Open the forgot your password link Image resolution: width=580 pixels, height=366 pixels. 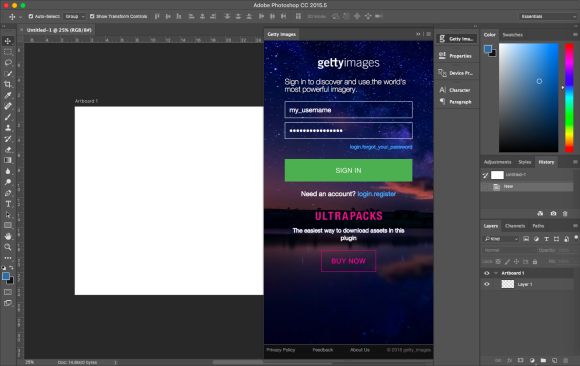click(x=381, y=147)
